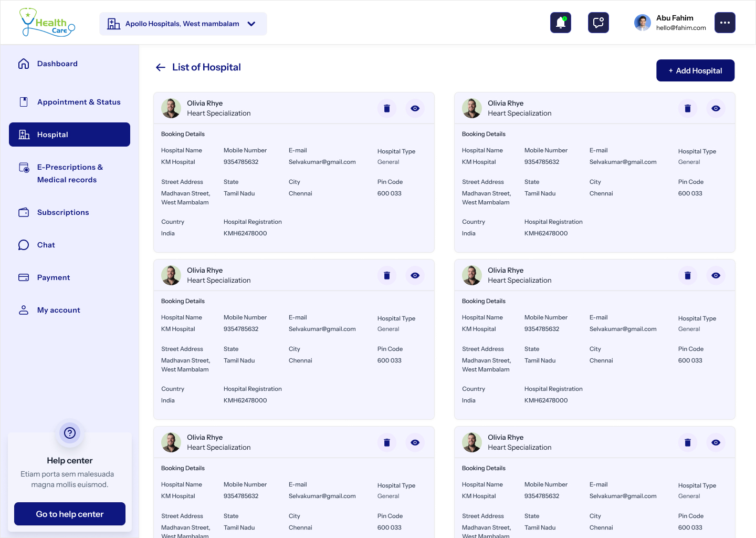View details via eye icon on middle-left card
The height and width of the screenshot is (538, 756).
point(415,275)
